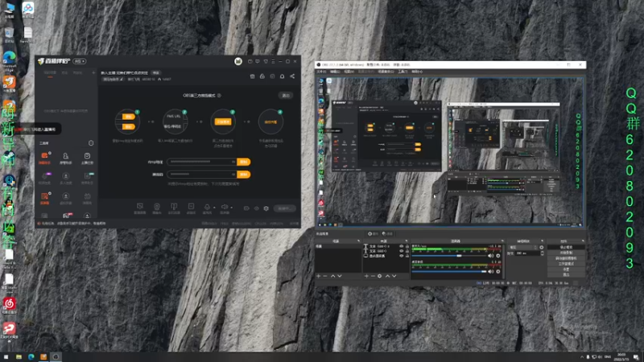
Task: Toggle visibility of the first text GDI+ source
Action: click(401, 246)
